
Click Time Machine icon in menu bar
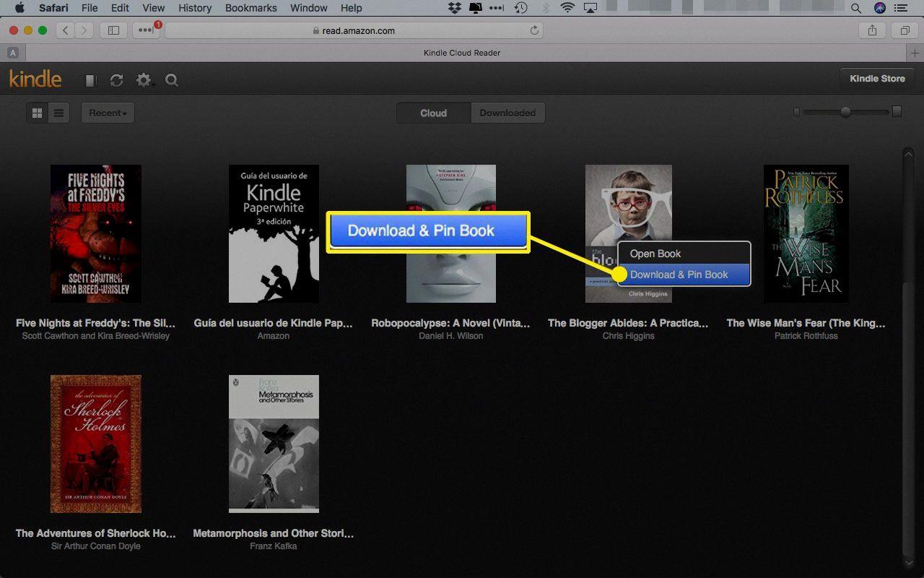[520, 8]
